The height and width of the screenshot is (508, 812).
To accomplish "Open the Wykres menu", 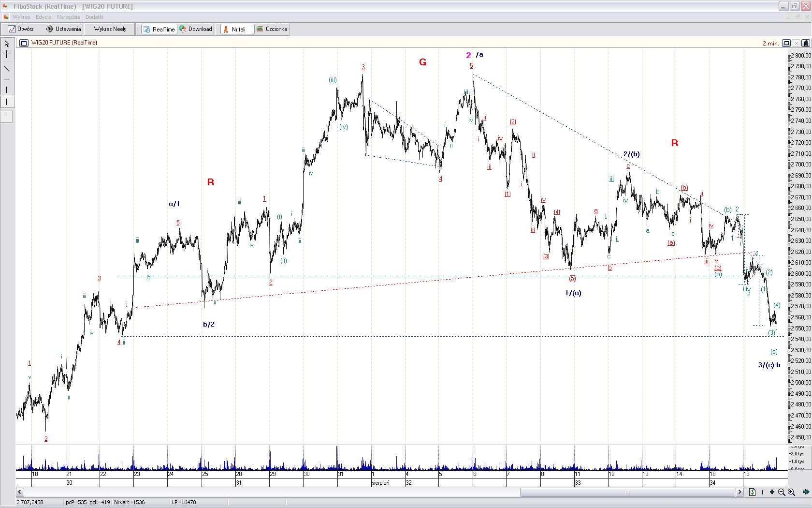I will point(21,17).
